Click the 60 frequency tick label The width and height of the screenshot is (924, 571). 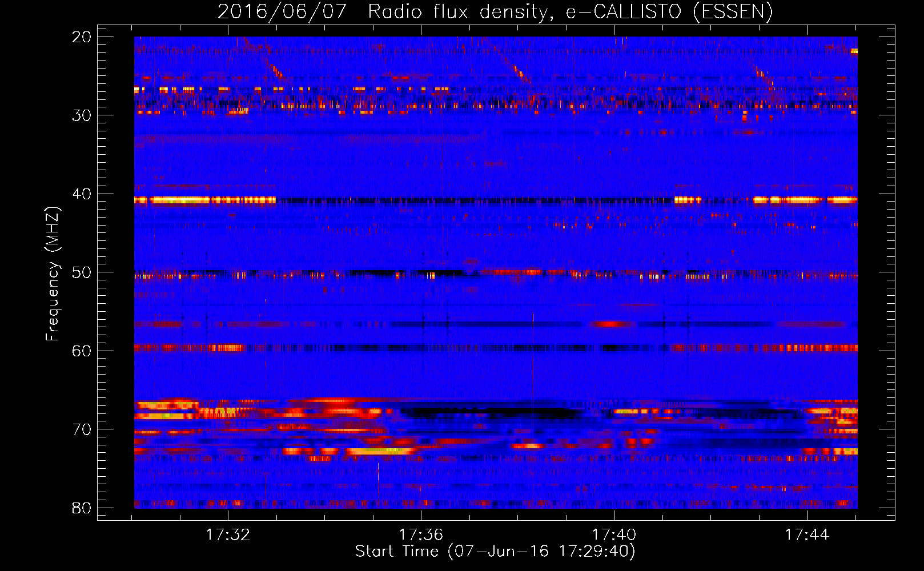coord(82,351)
